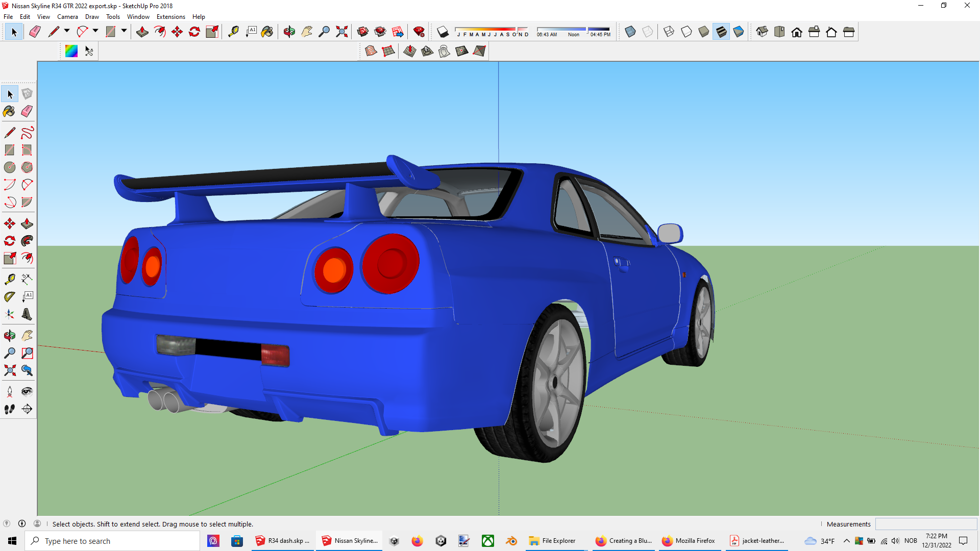Viewport: 980px width, 551px height.
Task: Select the Section Plane tool
Action: tap(27, 409)
